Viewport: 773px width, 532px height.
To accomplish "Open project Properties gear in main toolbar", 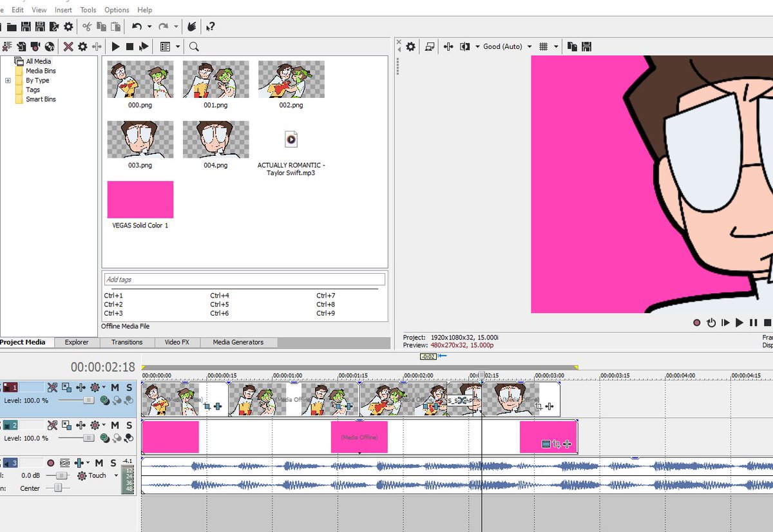I will pos(68,26).
